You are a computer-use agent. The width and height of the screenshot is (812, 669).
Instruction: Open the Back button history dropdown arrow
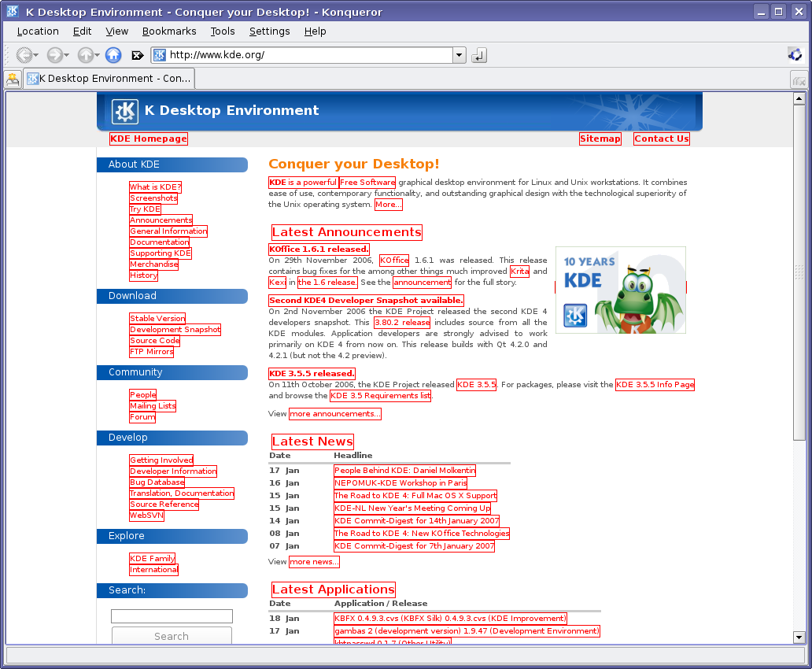[x=35, y=55]
